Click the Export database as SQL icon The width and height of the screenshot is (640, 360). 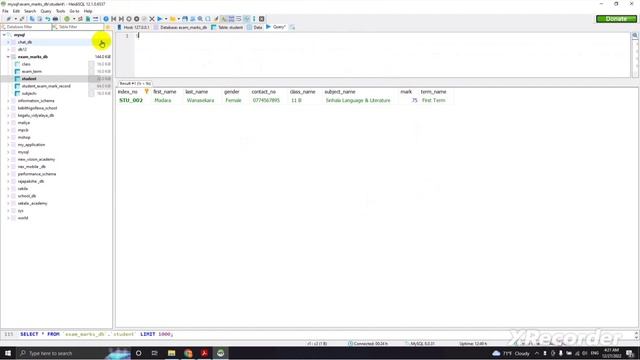click(88, 19)
